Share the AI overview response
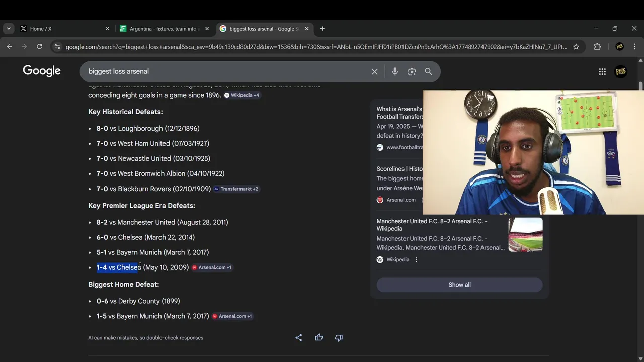The height and width of the screenshot is (362, 644). pyautogui.click(x=299, y=338)
